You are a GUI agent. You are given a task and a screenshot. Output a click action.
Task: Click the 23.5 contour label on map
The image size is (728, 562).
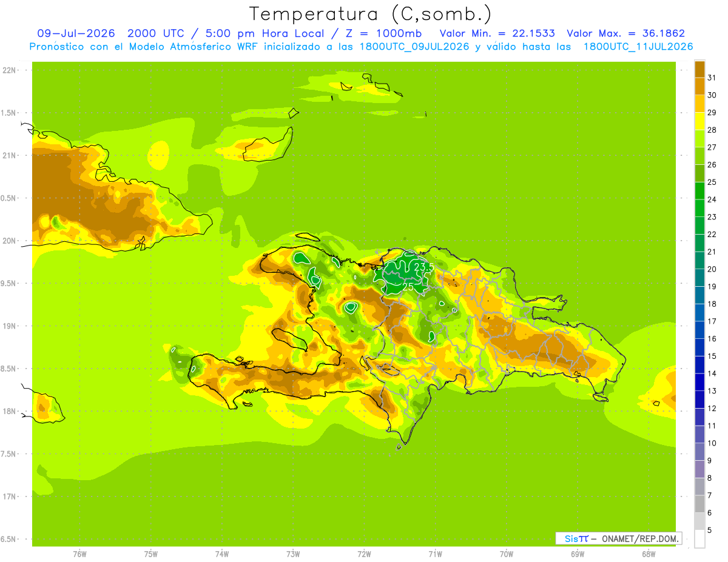tap(424, 267)
